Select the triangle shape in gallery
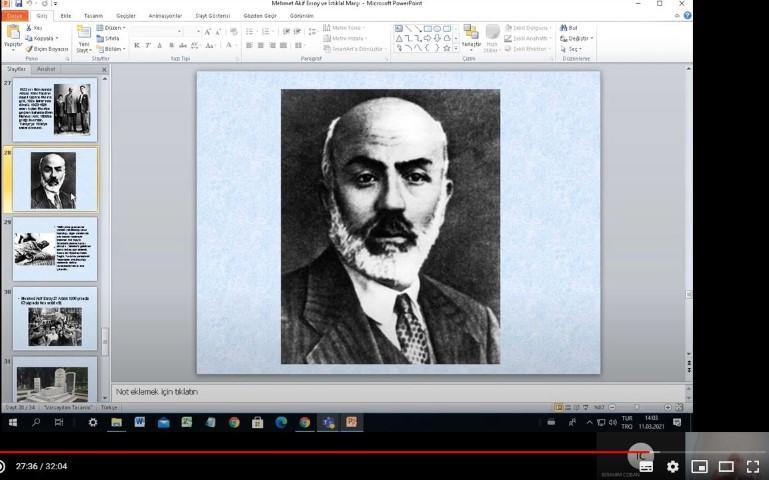The image size is (769, 480). (x=399, y=38)
